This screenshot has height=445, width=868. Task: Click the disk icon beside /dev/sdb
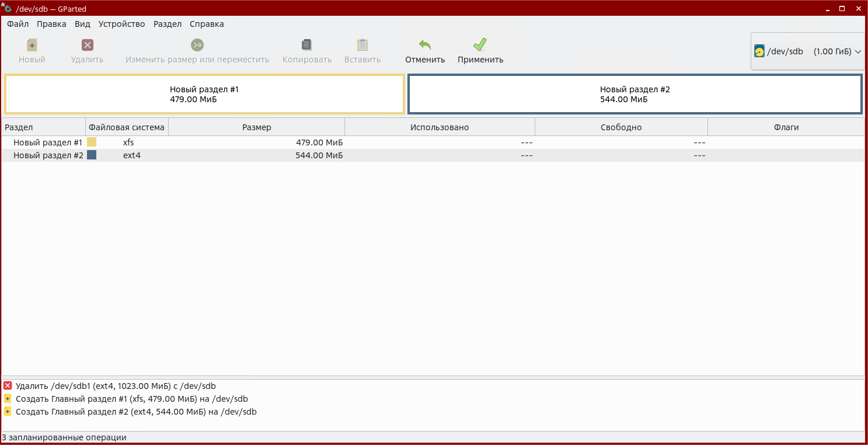759,51
